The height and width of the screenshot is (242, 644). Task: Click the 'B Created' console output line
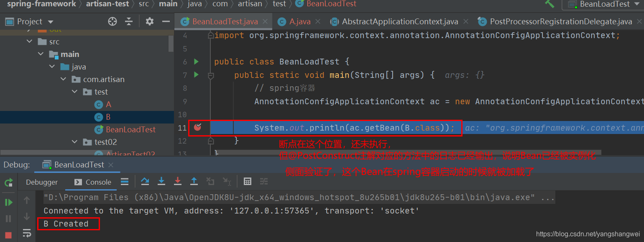66,224
